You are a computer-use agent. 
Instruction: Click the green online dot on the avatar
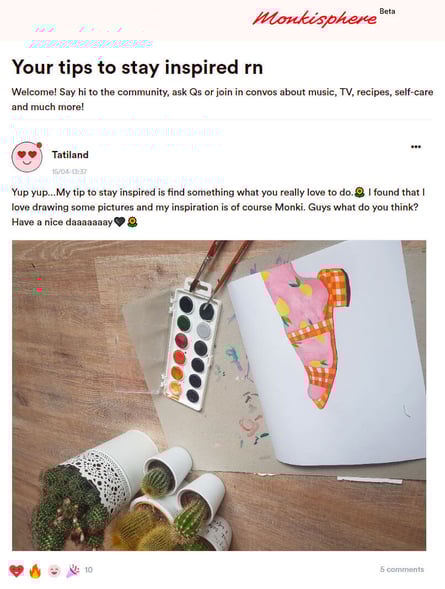point(39,145)
